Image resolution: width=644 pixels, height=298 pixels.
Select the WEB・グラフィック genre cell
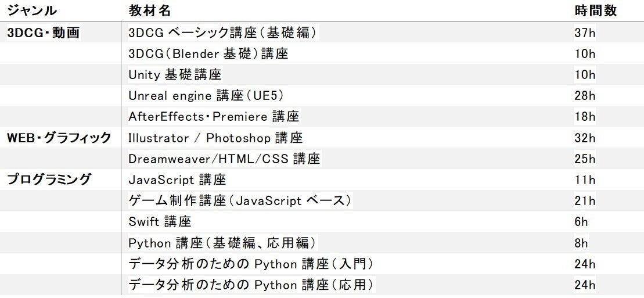pos(59,138)
